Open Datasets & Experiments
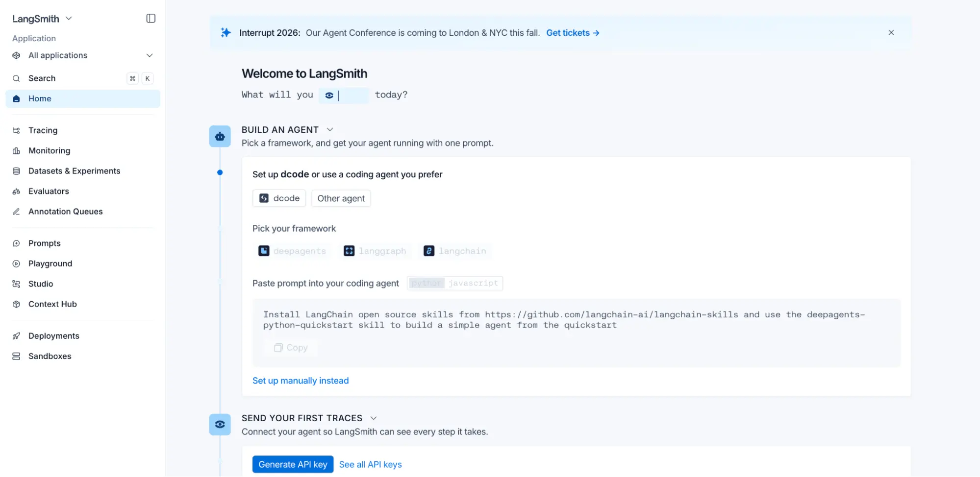This screenshot has width=980, height=477. pos(83,171)
